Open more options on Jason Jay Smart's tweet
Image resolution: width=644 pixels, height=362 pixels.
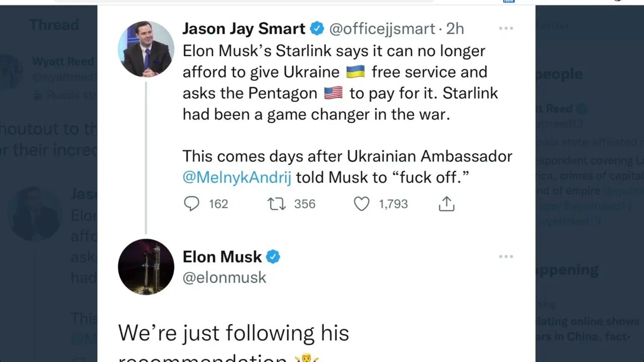click(506, 29)
